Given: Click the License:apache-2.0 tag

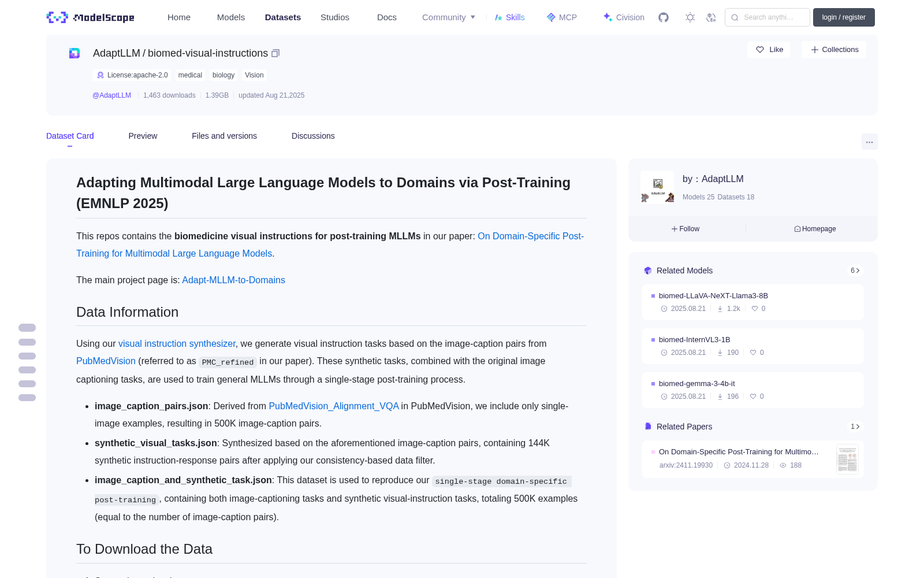Looking at the screenshot, I should 132,75.
